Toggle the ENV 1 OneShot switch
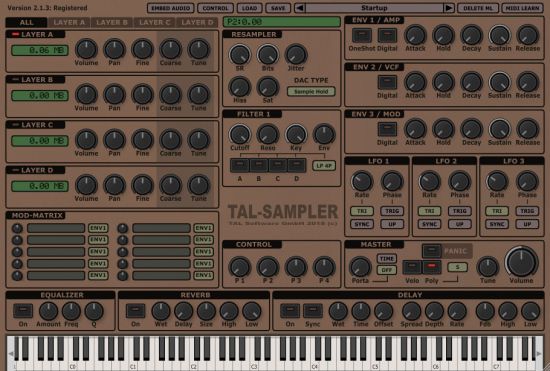Viewport: 550px width, 371px height. (x=362, y=35)
